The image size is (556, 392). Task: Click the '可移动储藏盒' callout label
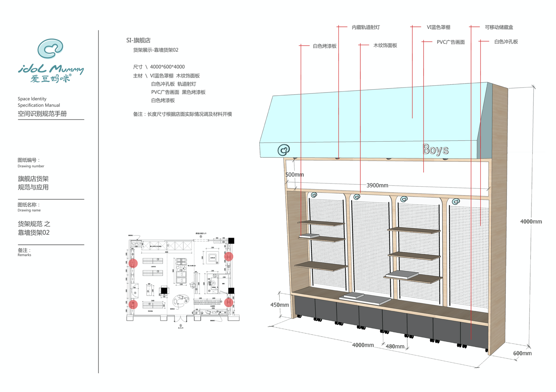(499, 27)
